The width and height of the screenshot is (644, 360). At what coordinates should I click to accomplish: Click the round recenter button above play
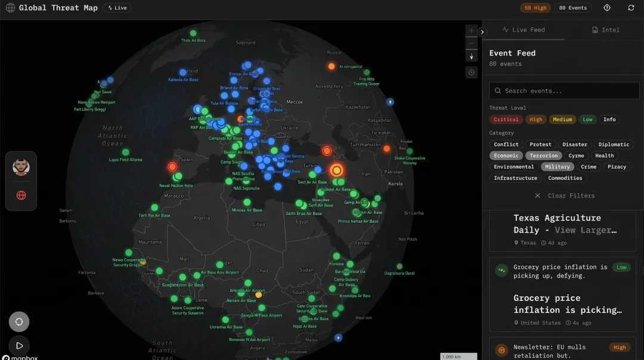tap(19, 322)
